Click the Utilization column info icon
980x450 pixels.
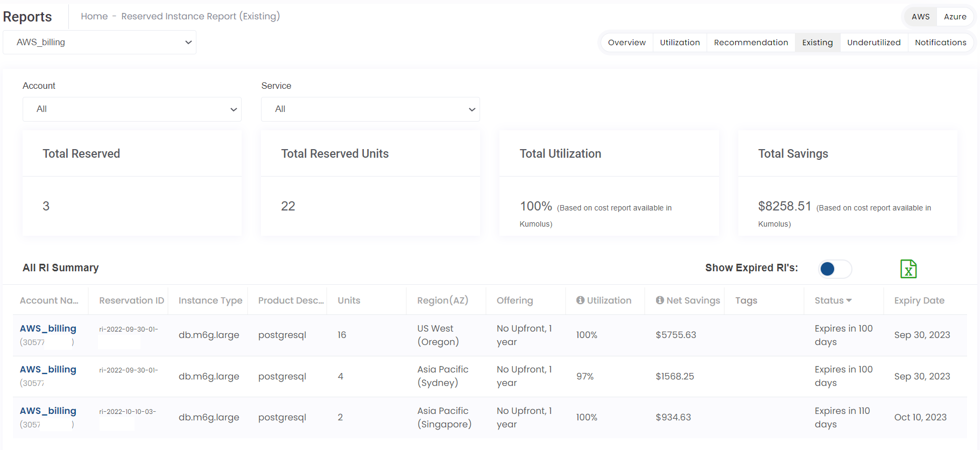pos(580,300)
